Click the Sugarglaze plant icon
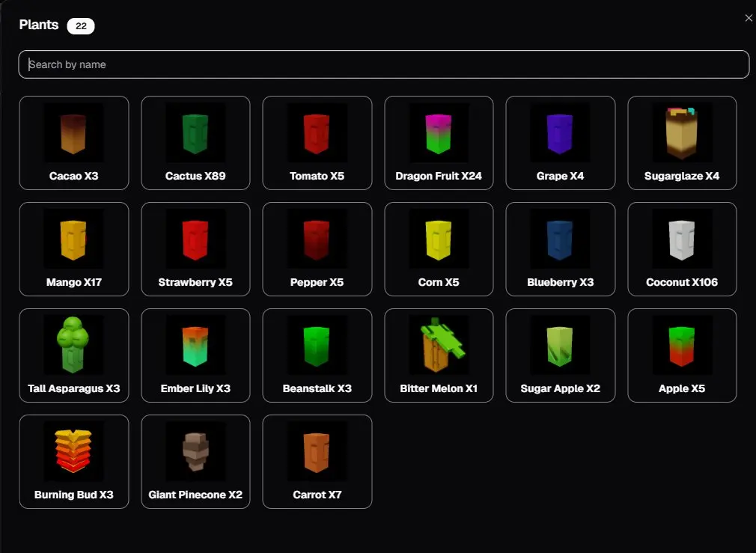 pos(682,132)
